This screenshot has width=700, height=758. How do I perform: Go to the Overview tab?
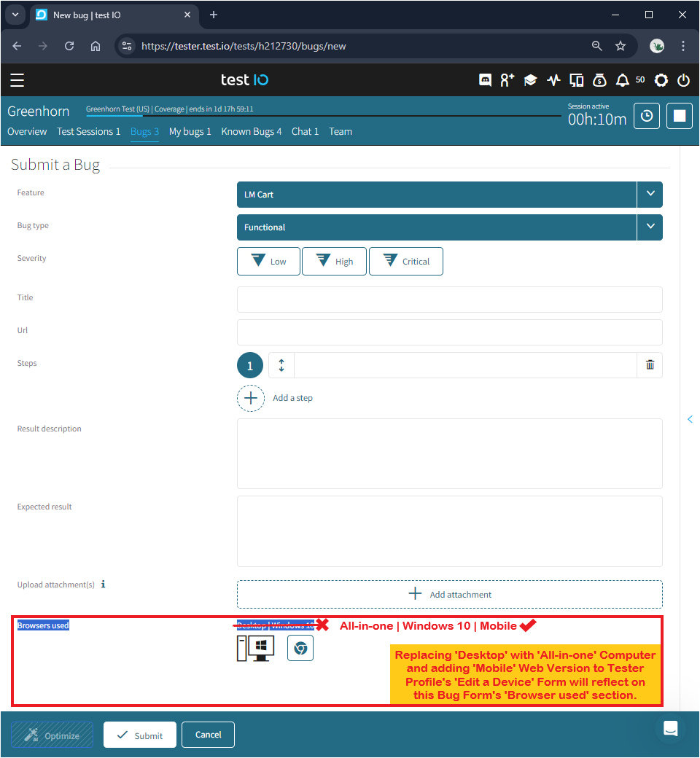(27, 131)
